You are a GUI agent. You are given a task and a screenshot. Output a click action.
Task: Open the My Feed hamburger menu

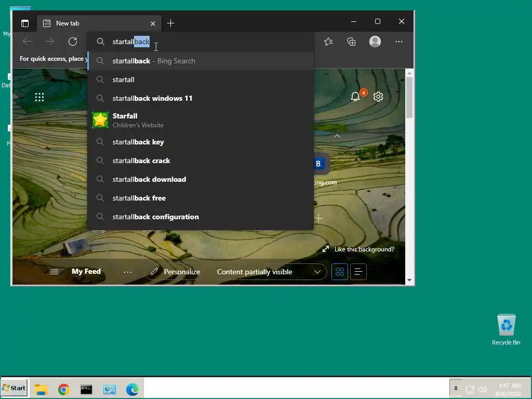point(54,272)
